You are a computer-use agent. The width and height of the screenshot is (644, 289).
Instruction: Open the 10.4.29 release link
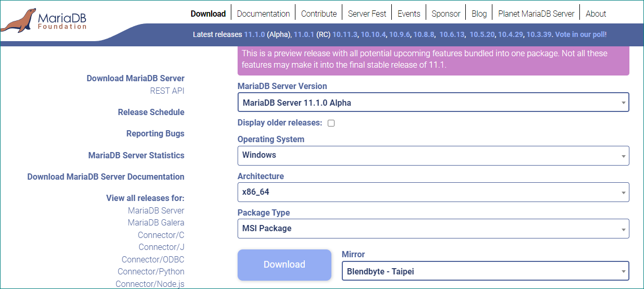(510, 34)
